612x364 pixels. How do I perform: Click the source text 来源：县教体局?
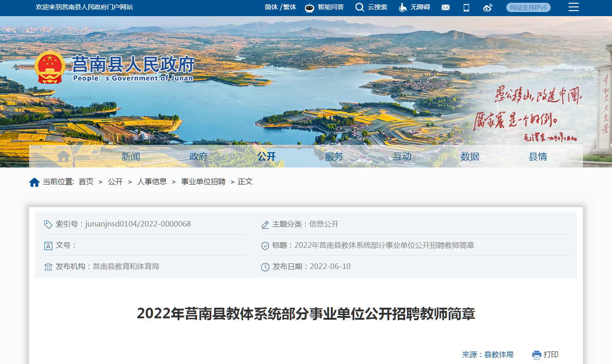pos(488,355)
